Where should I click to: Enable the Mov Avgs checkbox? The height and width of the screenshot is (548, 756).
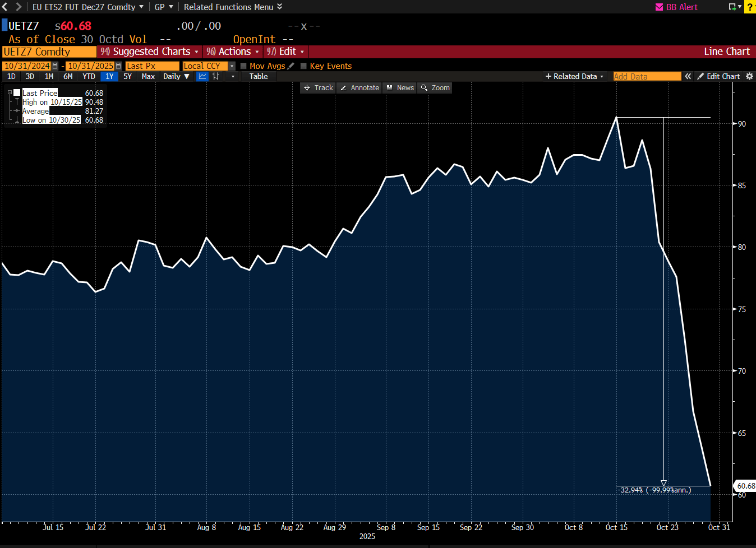(243, 66)
